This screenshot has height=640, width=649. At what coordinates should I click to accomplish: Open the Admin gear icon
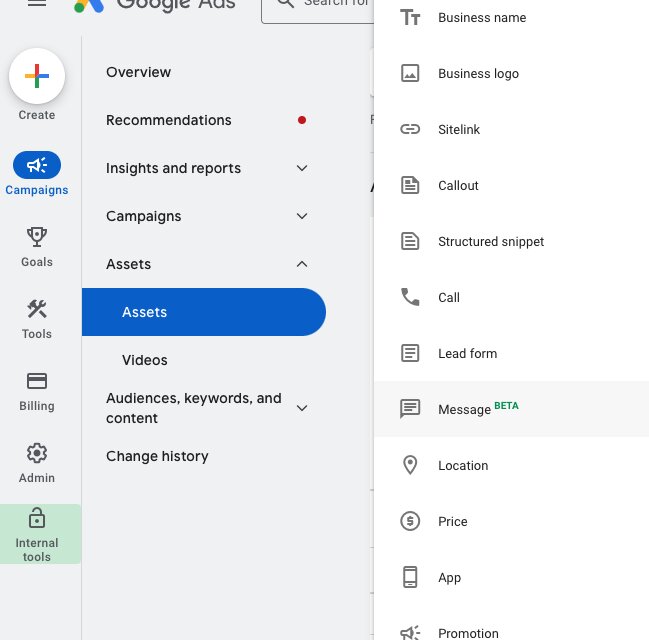pos(37,453)
